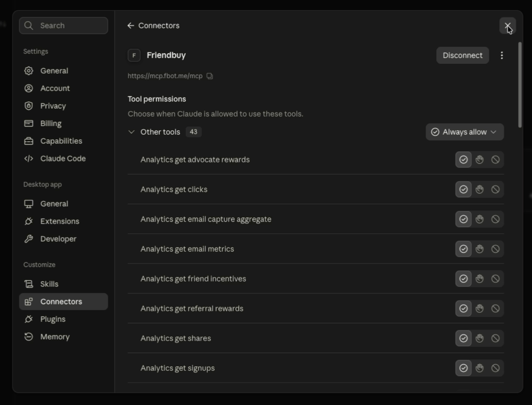Always allow Analytics get email metrics
Image resolution: width=532 pixels, height=405 pixels.
click(463, 249)
